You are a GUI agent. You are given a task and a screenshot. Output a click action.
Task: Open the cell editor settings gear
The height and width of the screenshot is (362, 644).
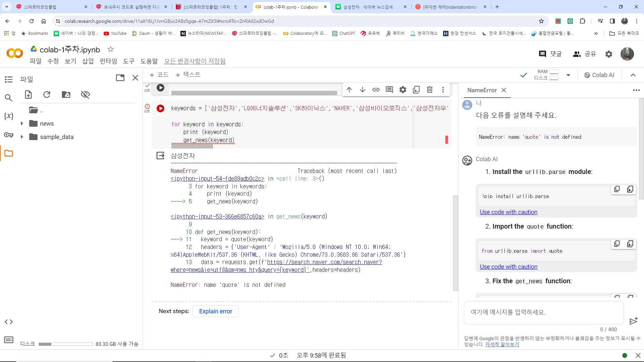(x=403, y=89)
